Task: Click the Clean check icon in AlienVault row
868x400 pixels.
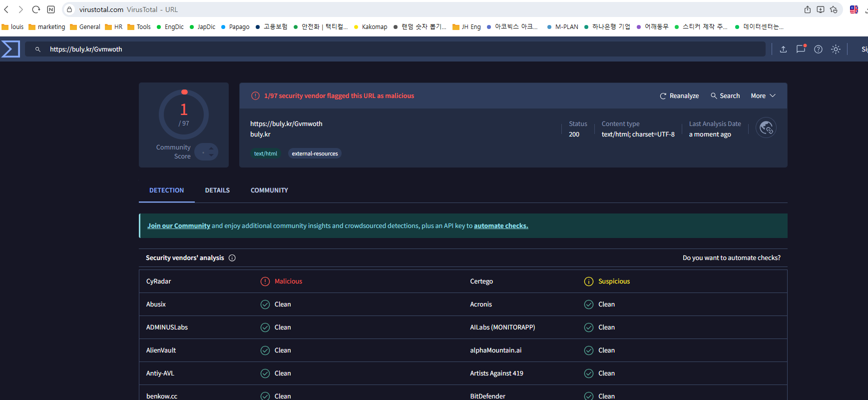Action: pos(265,350)
